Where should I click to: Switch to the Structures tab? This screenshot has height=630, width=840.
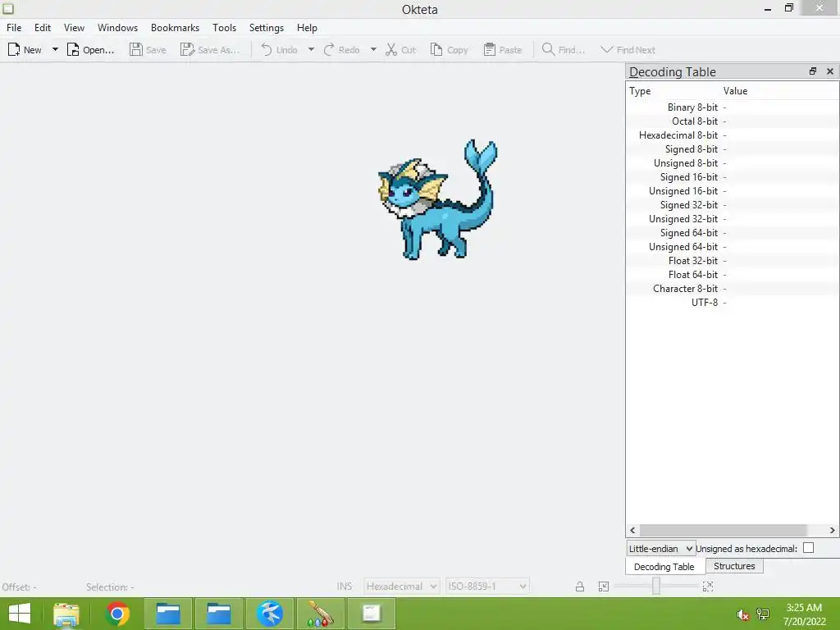click(x=734, y=566)
